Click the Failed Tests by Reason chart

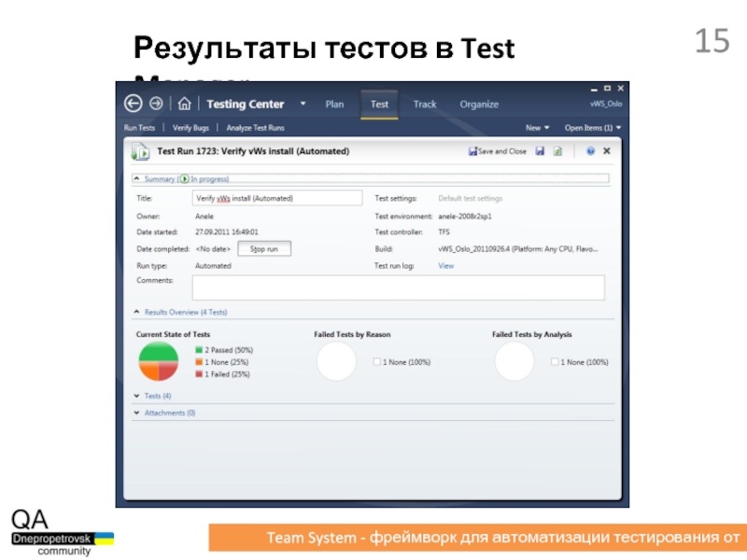336,361
